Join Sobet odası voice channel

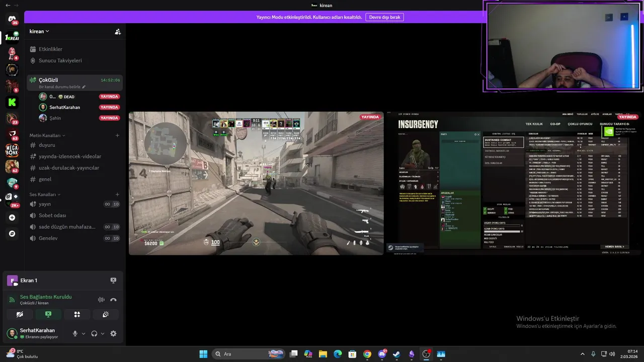tap(74, 215)
